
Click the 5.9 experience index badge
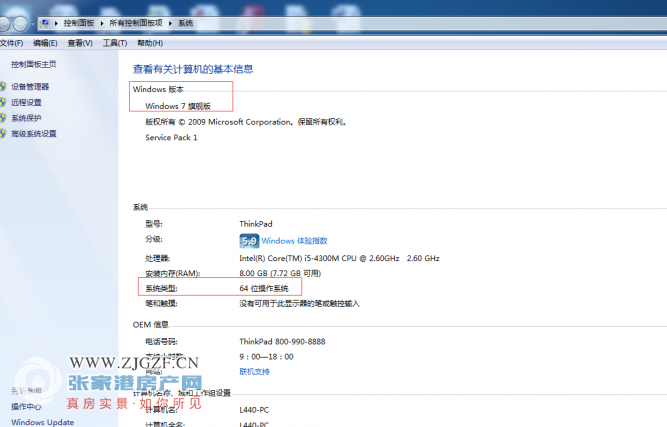click(x=249, y=241)
